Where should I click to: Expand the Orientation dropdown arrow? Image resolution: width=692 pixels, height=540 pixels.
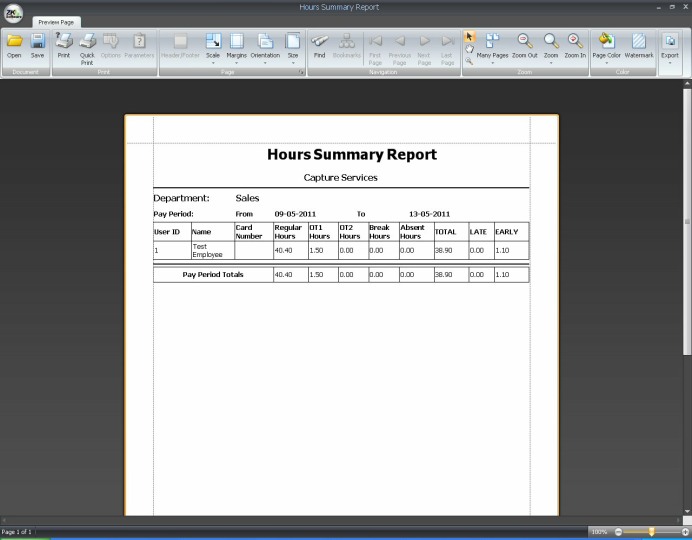(x=265, y=63)
